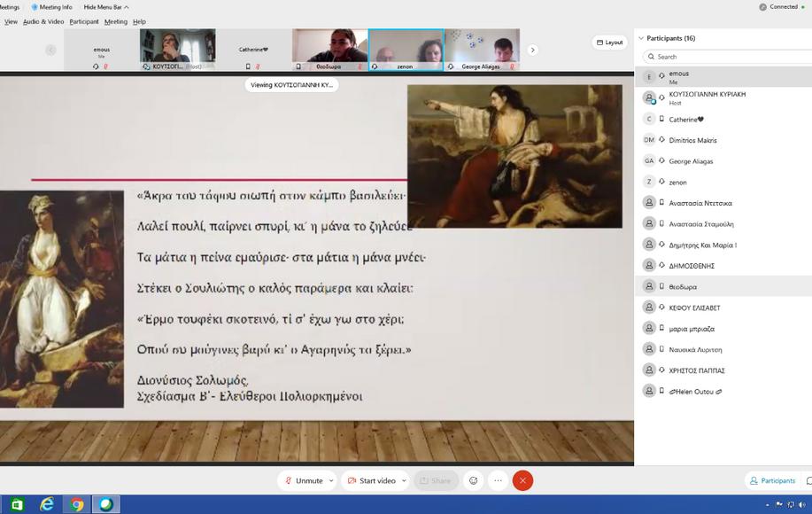The image size is (812, 514).
Task: Open Internet Explorer from taskbar
Action: (x=47, y=504)
